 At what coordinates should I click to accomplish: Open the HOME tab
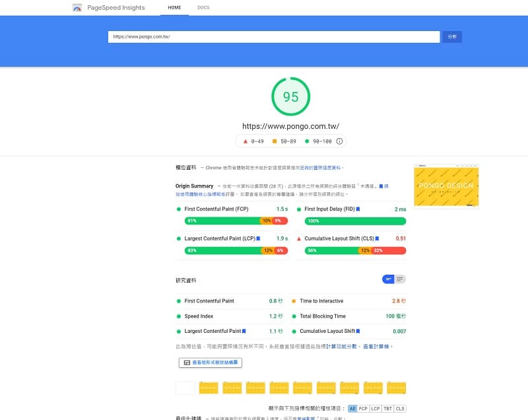click(174, 8)
